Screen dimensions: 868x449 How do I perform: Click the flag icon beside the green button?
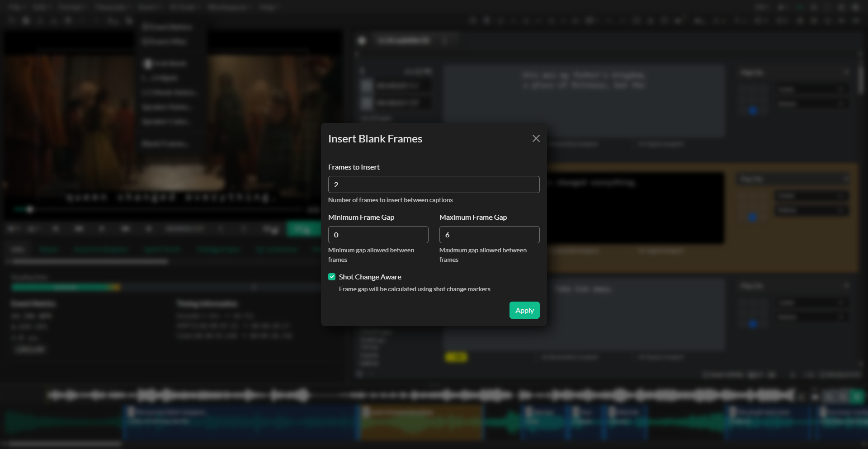tap(271, 229)
